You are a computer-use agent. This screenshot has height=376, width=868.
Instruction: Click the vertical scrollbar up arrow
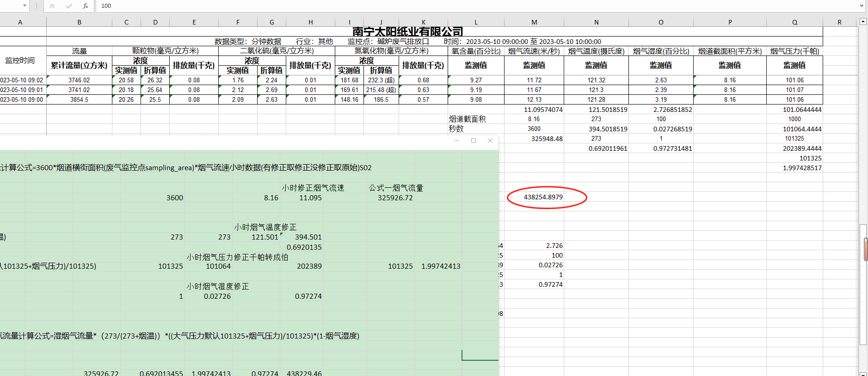[863, 21]
